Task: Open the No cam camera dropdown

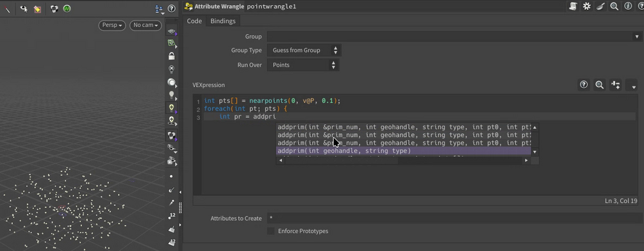Action: [146, 25]
